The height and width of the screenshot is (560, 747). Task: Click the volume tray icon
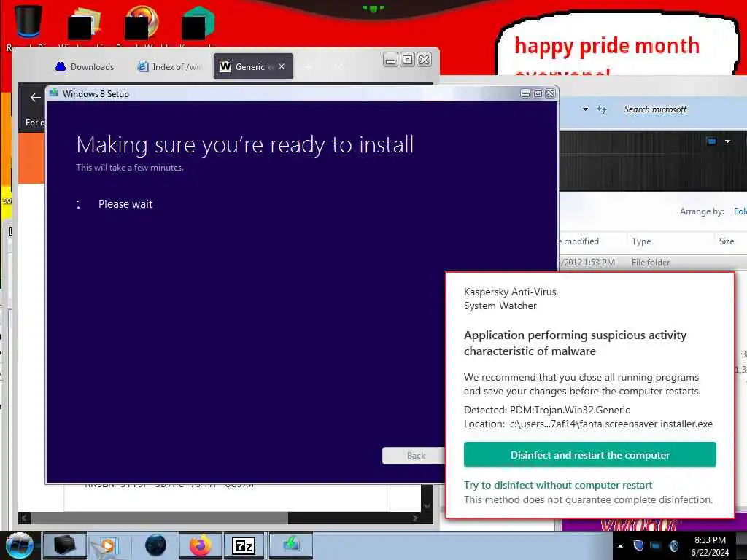click(x=674, y=545)
